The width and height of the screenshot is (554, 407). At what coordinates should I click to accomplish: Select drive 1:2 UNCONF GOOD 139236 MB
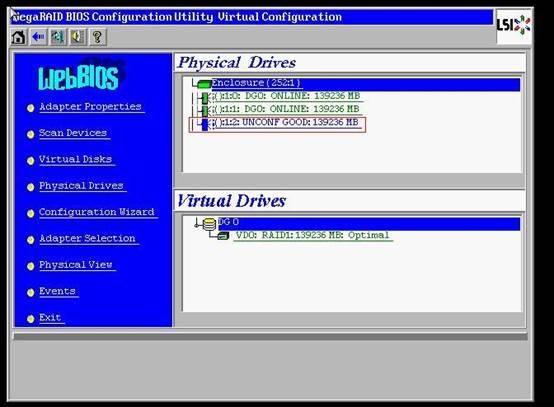point(286,123)
